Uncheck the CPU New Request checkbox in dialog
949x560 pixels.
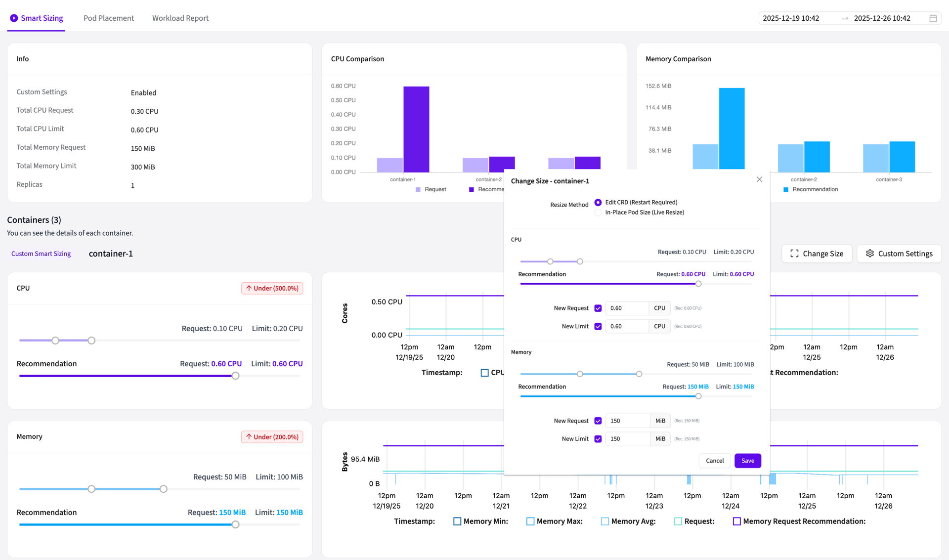[x=598, y=308]
